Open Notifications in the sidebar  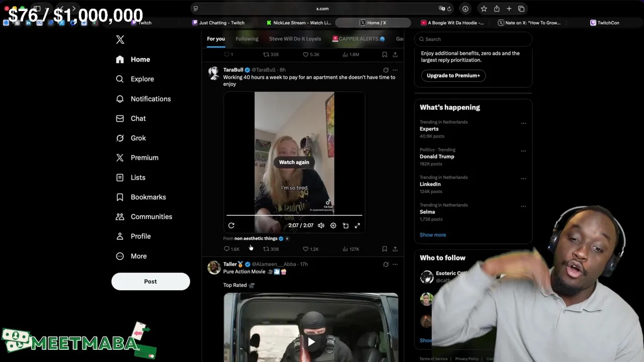143,99
